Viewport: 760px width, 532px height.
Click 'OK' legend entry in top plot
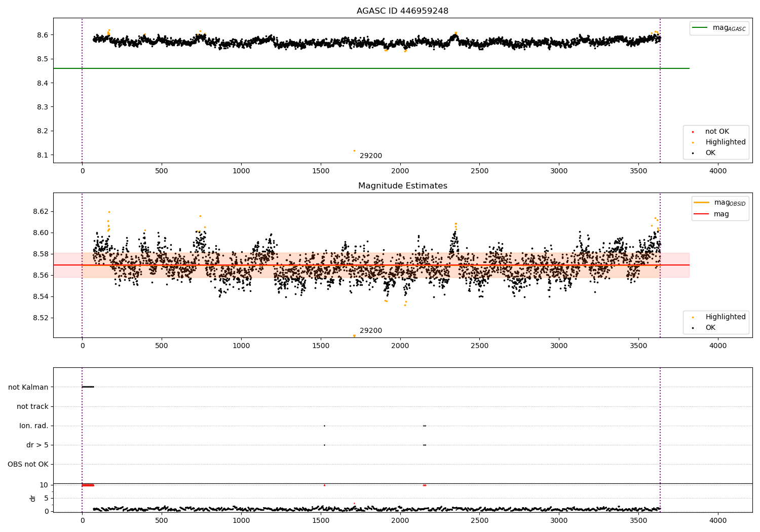(710, 153)
